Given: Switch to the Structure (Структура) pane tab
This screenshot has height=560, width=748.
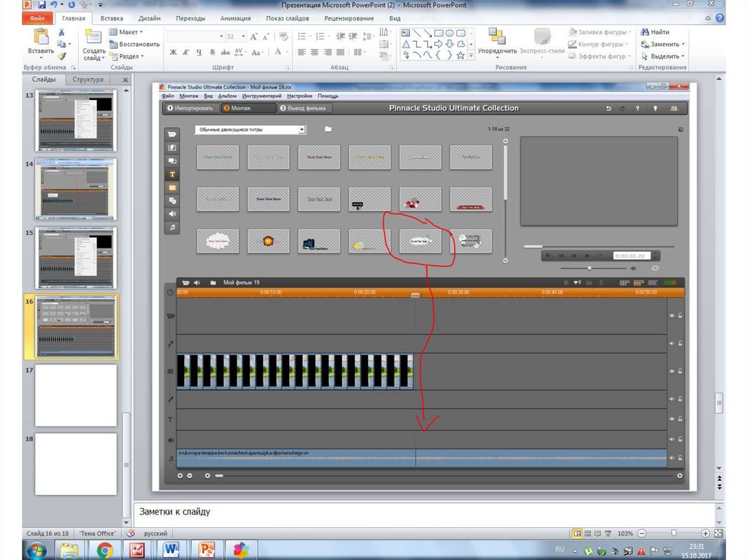Looking at the screenshot, I should coord(88,80).
